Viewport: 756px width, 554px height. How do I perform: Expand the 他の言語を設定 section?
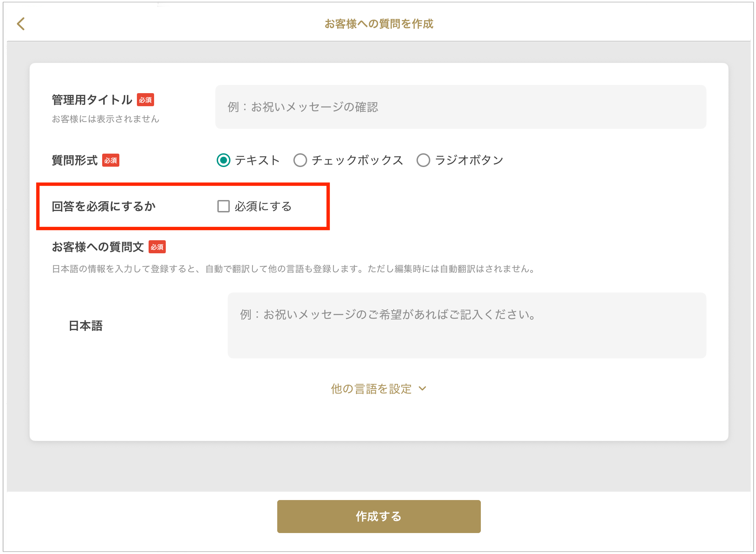(371, 389)
